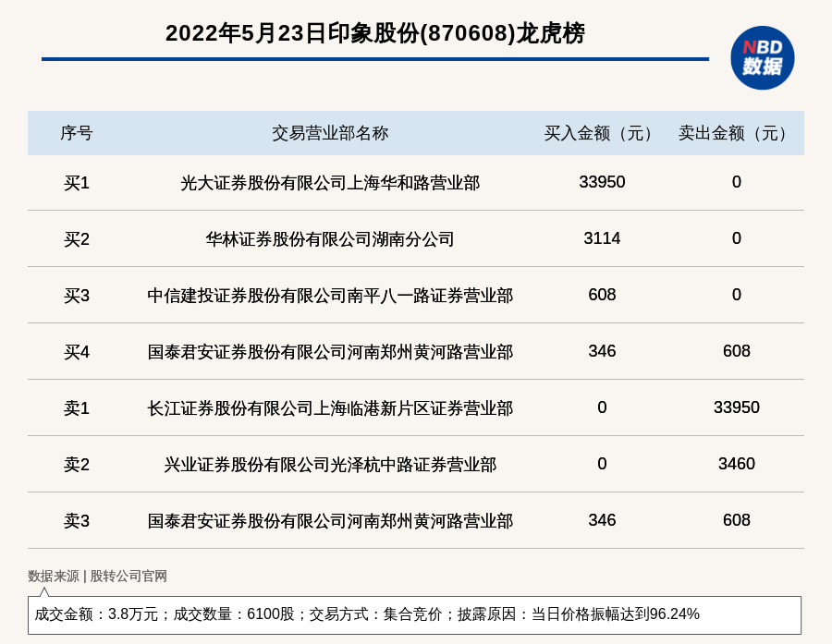Click the 33950 buy amount in row 买1
Image resolution: width=832 pixels, height=644 pixels.
602,182
